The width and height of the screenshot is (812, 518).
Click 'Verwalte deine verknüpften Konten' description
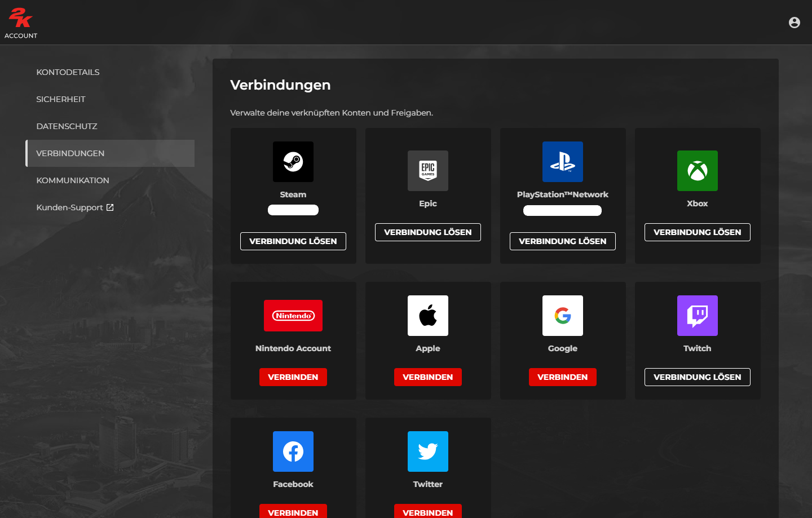(332, 113)
